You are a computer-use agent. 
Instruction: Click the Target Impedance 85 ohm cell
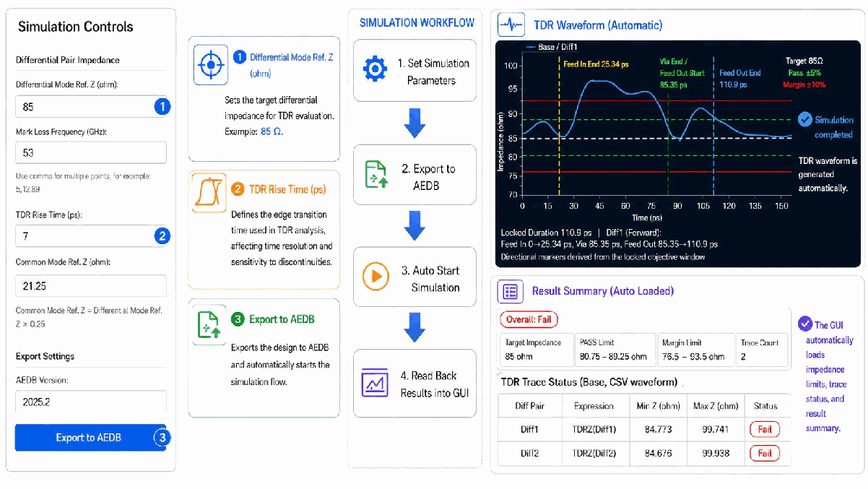coord(537,350)
